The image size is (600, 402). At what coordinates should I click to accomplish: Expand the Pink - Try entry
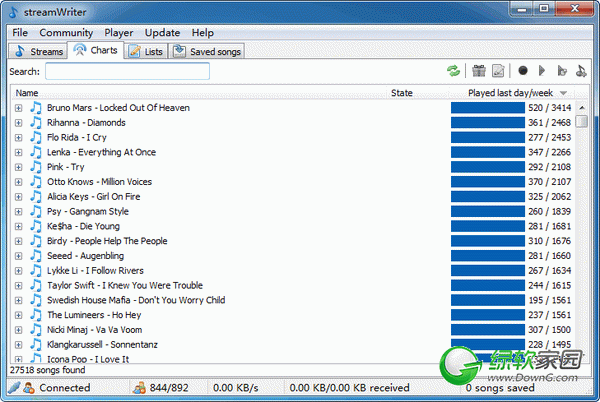[18, 167]
